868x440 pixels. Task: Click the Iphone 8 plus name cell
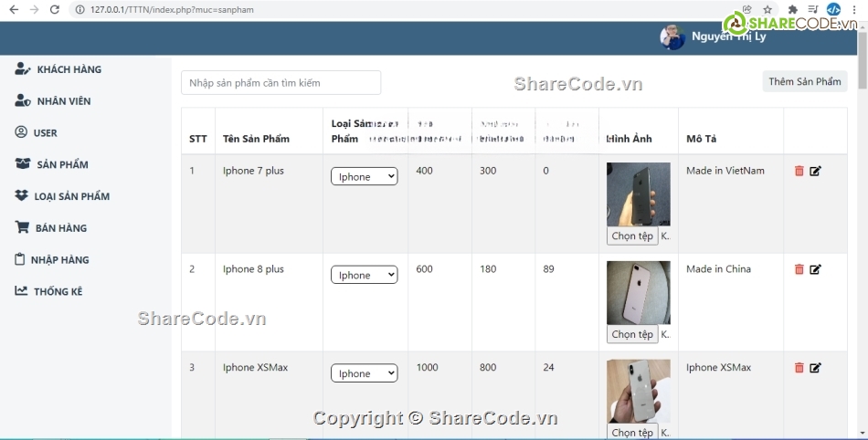[253, 268]
